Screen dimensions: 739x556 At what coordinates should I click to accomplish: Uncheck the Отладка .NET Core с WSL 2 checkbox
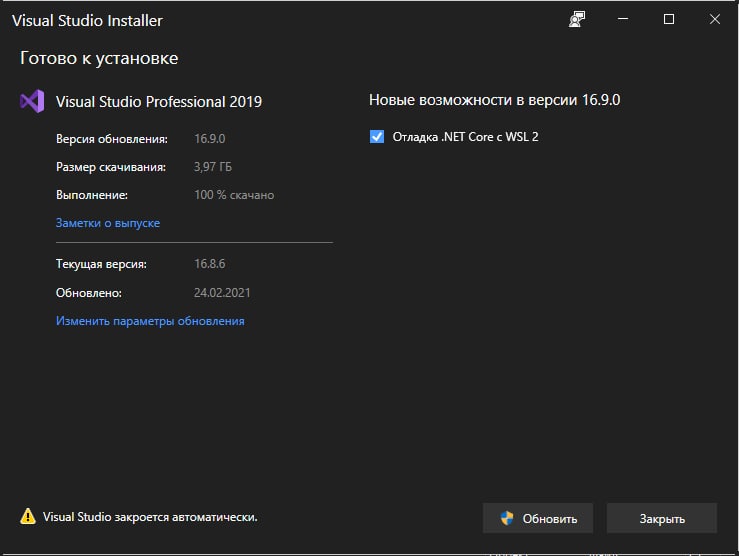(377, 137)
